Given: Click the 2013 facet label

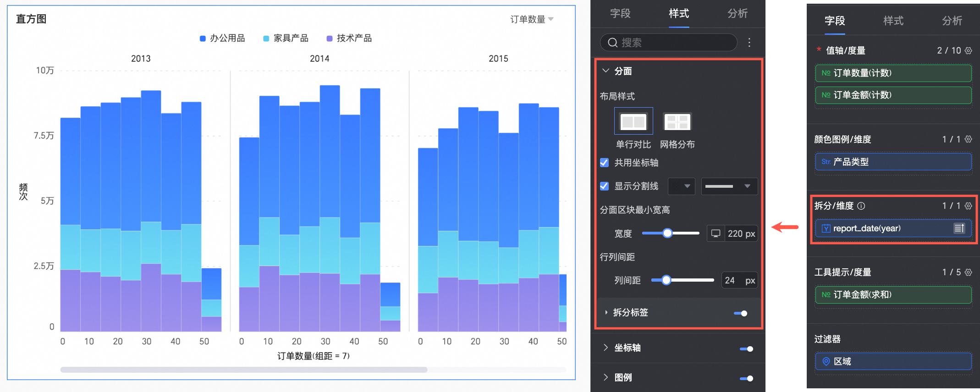Looking at the screenshot, I should 141,59.
